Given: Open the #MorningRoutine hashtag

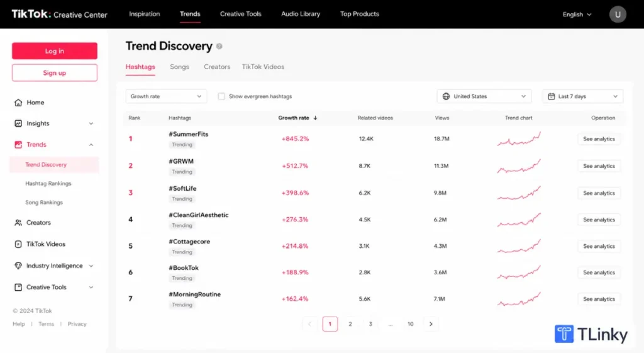Looking at the screenshot, I should pos(195,294).
